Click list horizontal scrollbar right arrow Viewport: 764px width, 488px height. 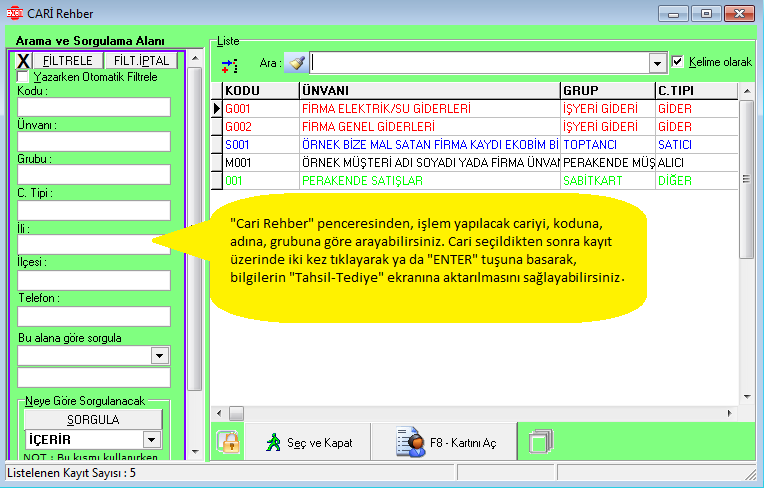pos(729,413)
